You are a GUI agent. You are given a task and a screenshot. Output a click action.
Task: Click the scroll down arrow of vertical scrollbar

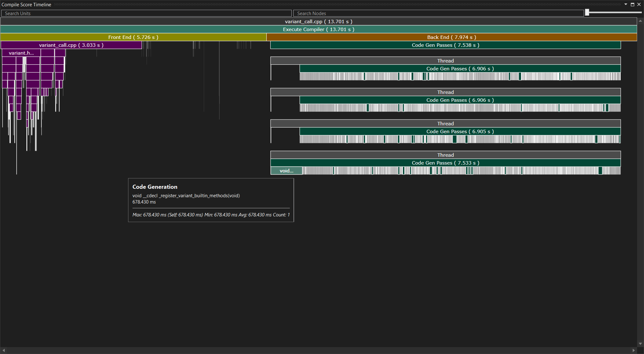tap(640, 344)
